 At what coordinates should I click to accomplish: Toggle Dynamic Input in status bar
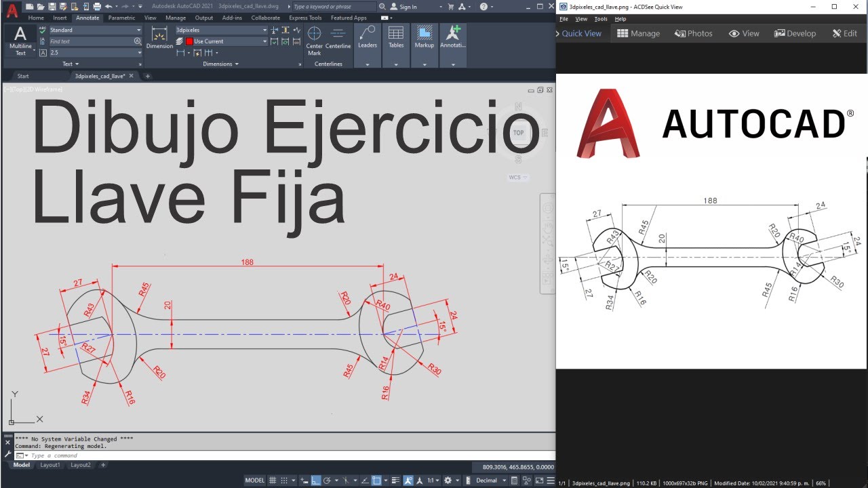(304, 481)
